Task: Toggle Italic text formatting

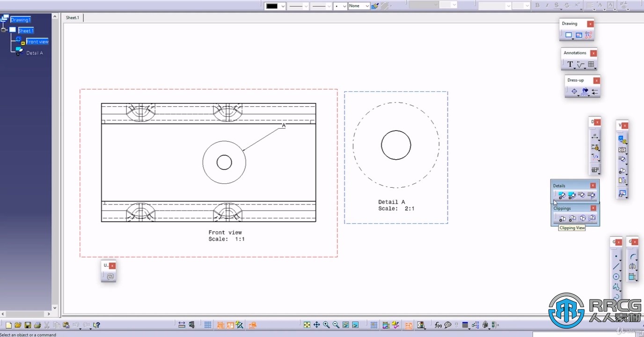Action: [547, 5]
